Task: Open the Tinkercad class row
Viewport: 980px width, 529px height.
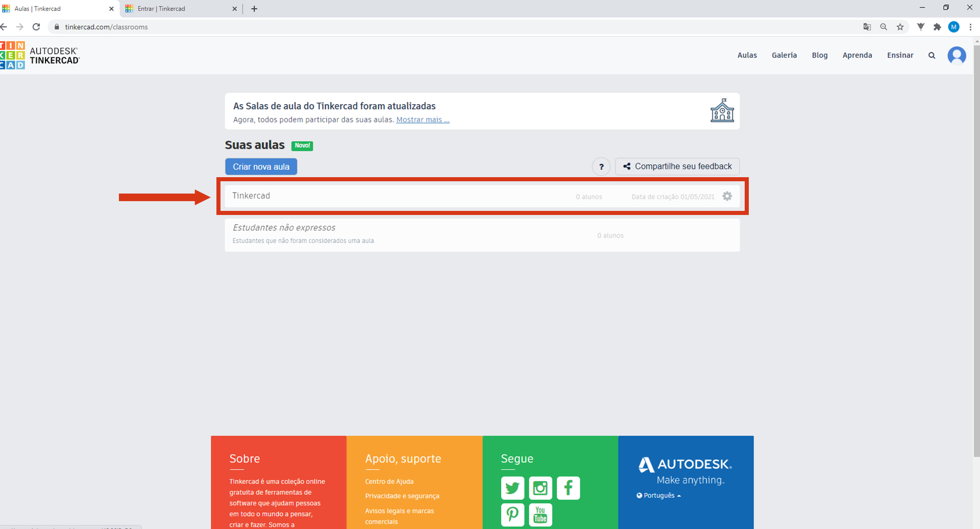Action: point(482,196)
